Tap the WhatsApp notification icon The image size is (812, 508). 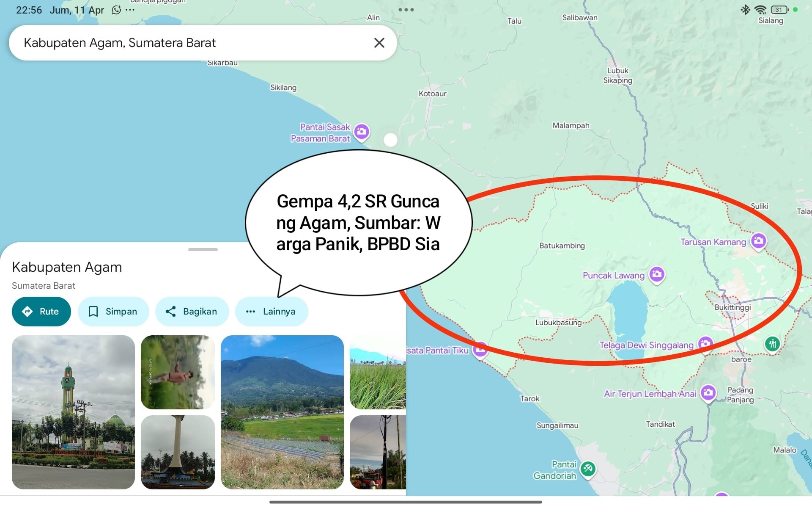pos(117,10)
